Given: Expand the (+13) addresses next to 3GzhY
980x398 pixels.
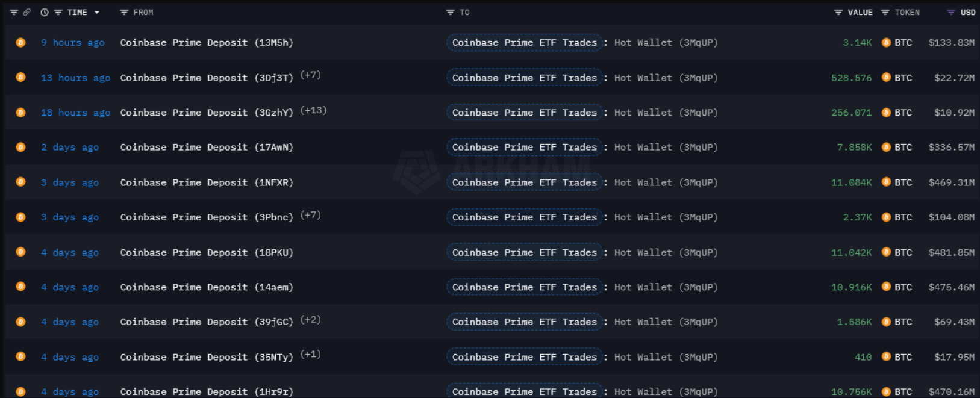Looking at the screenshot, I should (313, 110).
